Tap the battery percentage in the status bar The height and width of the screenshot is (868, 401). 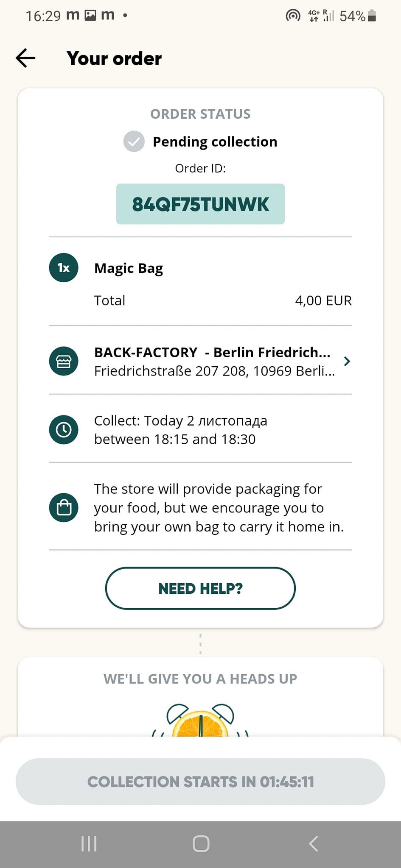point(352,16)
